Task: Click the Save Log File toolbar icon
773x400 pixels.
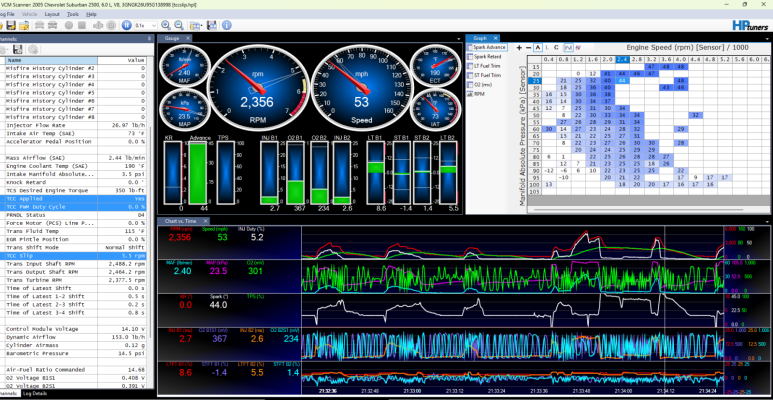Action: click(x=11, y=25)
